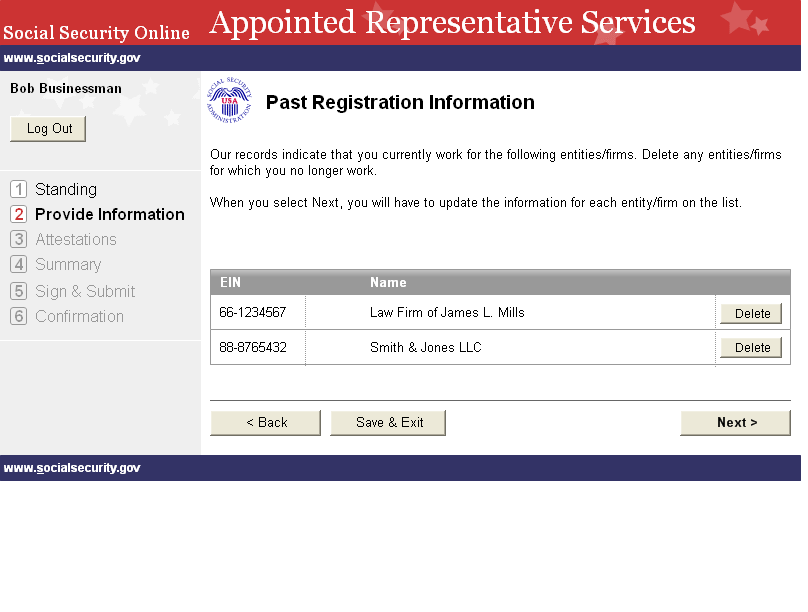Click the red number 2 step icon
Image resolution: width=808 pixels, height=612 pixels.
(x=18, y=214)
